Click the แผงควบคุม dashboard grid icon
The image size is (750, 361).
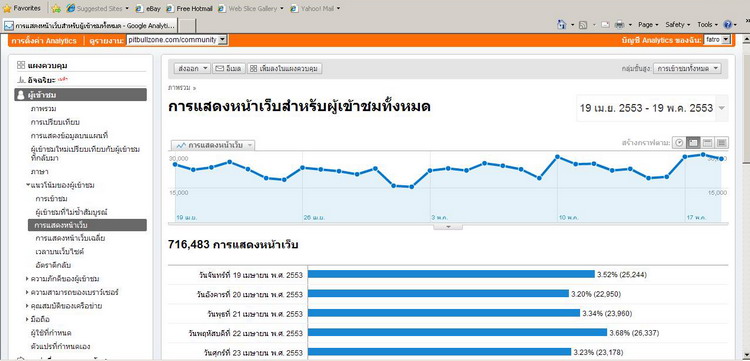(x=21, y=65)
